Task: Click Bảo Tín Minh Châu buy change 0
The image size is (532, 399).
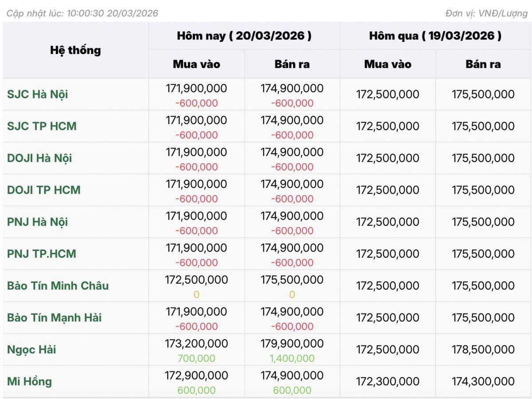Action: coord(196,294)
